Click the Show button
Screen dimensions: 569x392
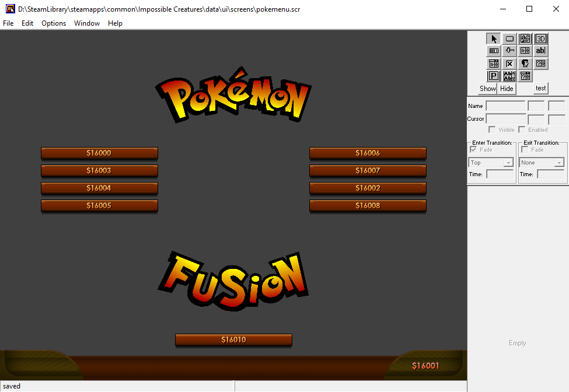pos(487,89)
